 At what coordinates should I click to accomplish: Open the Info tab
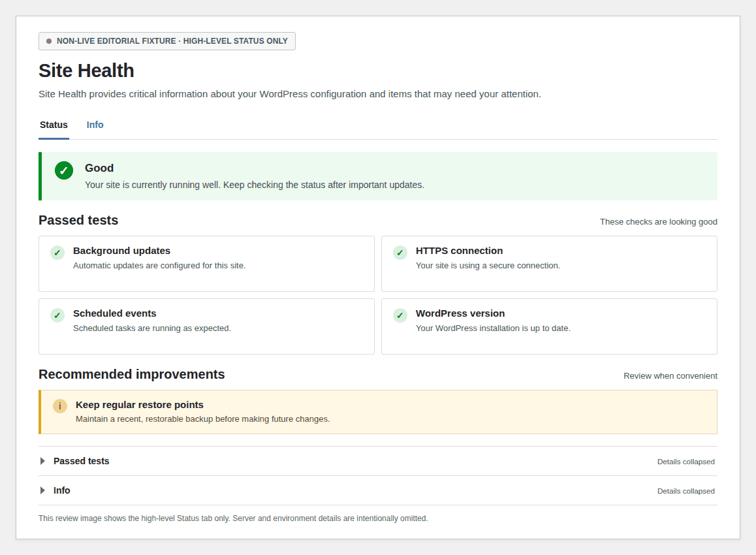pos(95,125)
